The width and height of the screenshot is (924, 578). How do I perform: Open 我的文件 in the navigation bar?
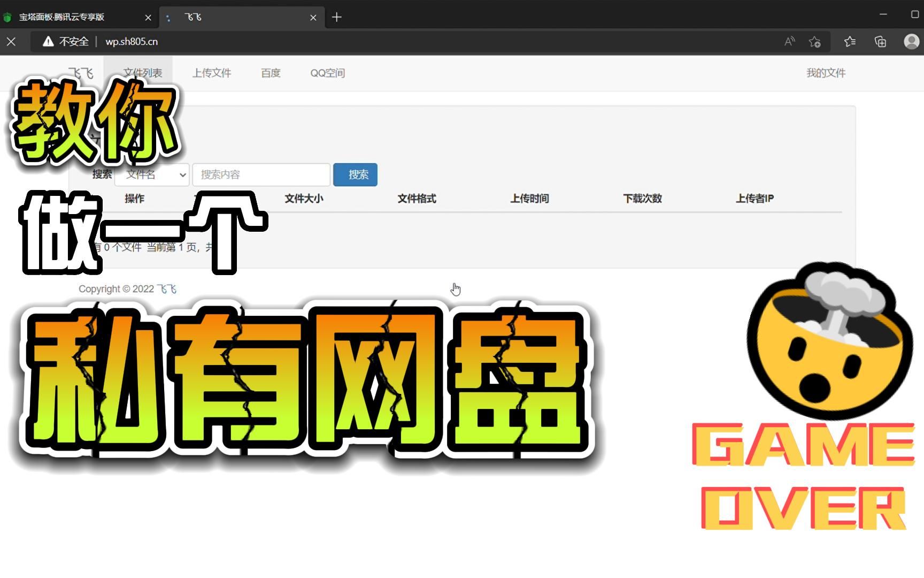[826, 73]
